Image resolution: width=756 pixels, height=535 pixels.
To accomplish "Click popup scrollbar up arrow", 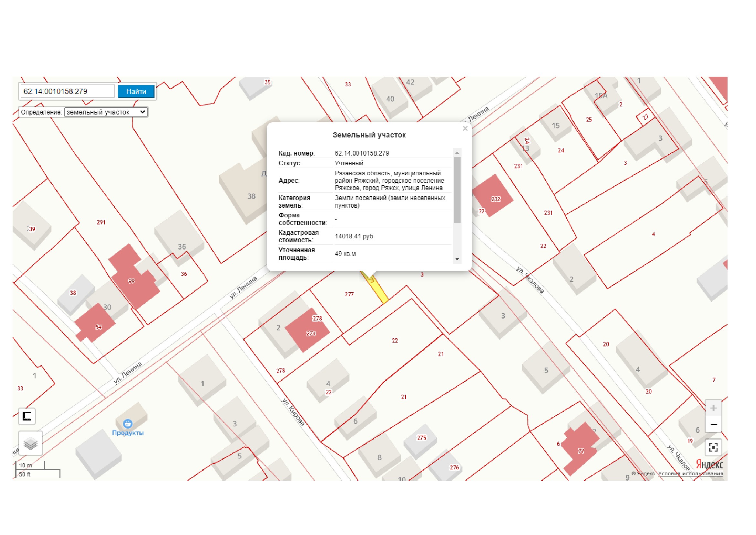I will 457,153.
